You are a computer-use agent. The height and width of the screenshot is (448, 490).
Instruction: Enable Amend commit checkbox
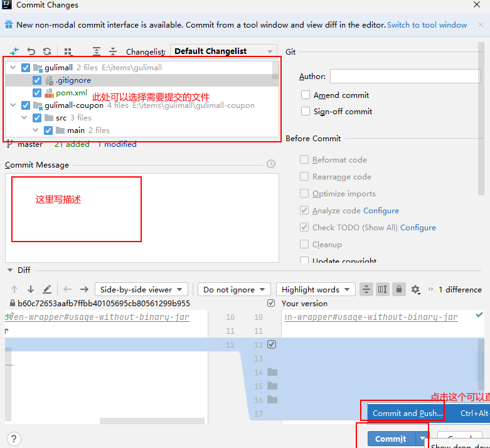click(306, 95)
